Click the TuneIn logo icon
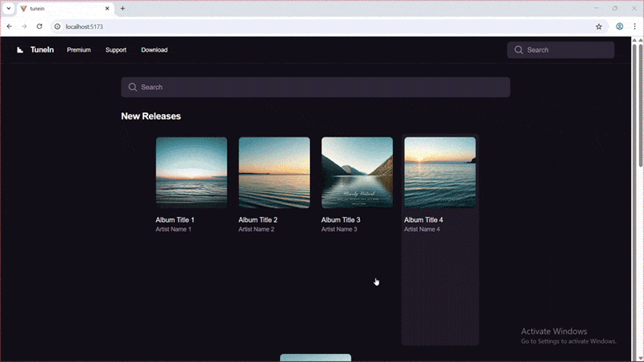Viewport: 644px width, 362px height. [20, 50]
